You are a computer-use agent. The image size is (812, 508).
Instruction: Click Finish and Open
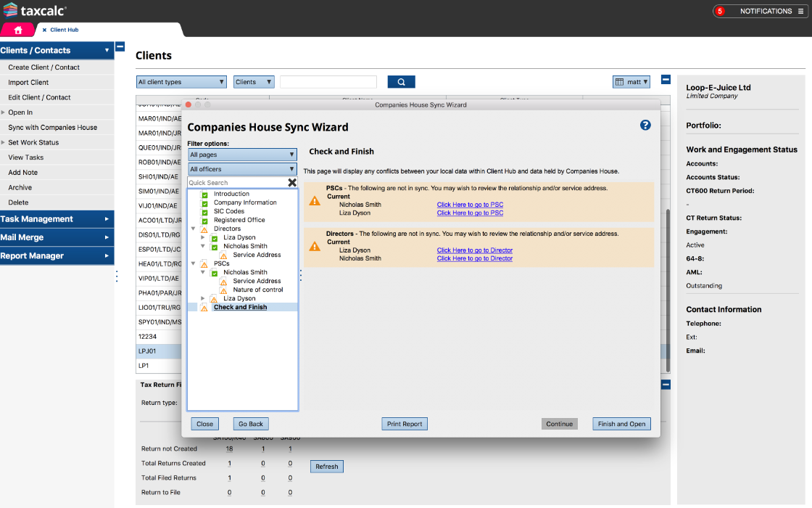point(621,424)
